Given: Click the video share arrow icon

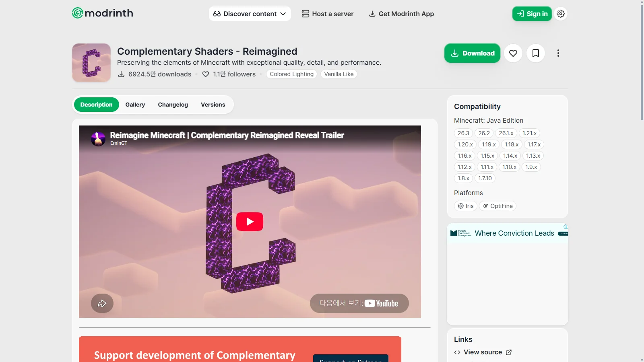Looking at the screenshot, I should tap(102, 303).
